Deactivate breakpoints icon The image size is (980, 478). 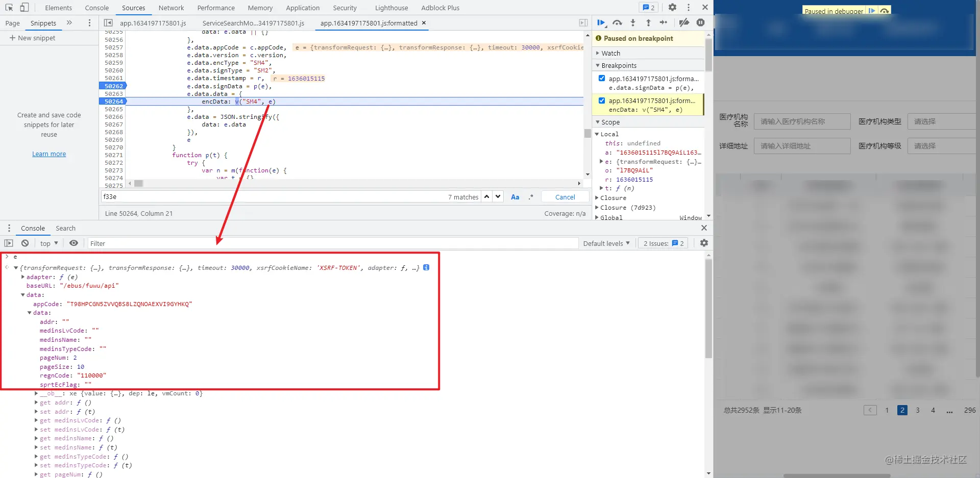(x=684, y=22)
